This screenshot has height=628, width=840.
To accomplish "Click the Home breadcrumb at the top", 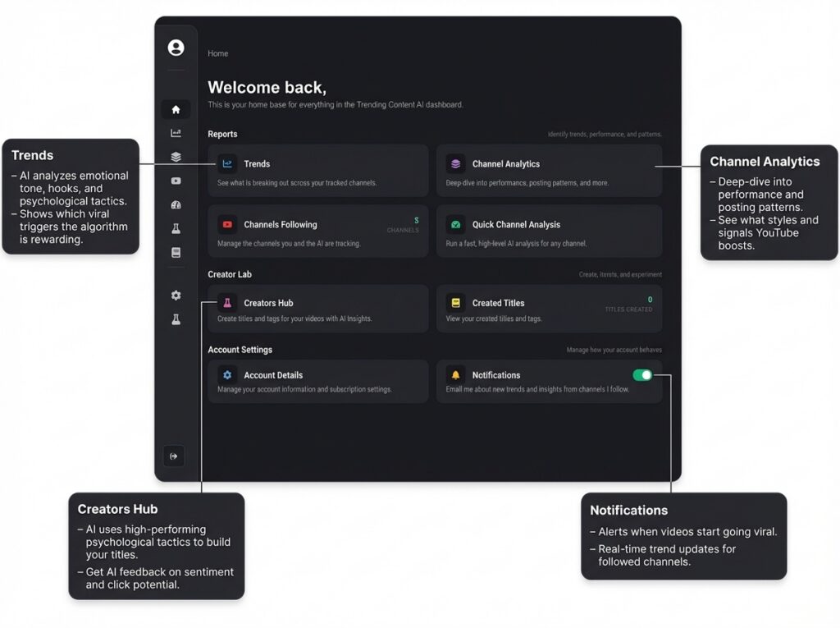I will pos(218,54).
